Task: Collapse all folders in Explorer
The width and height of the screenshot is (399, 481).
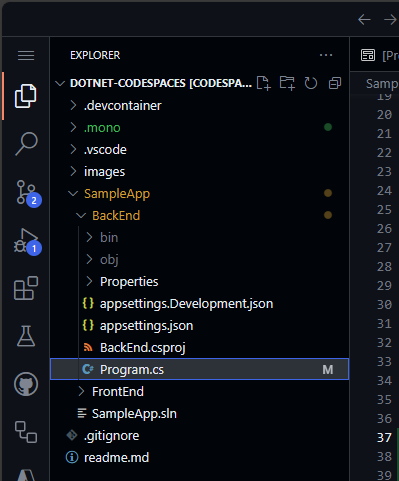Action: coord(335,83)
